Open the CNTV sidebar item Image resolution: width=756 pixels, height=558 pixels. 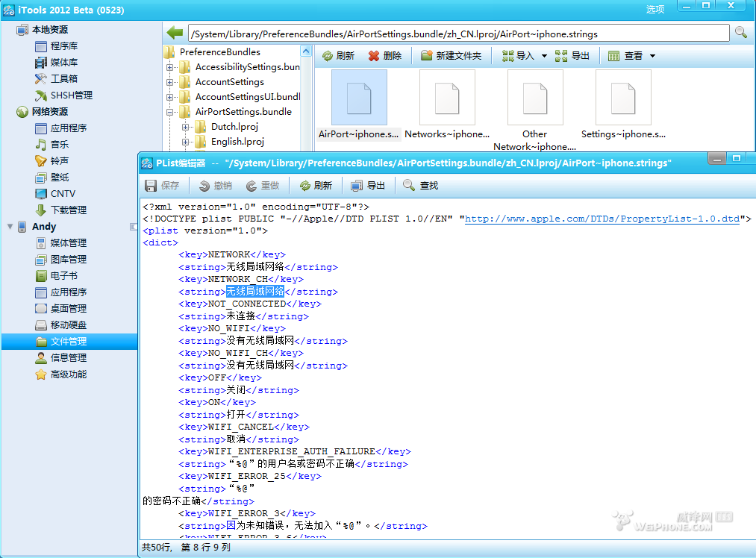point(63,193)
